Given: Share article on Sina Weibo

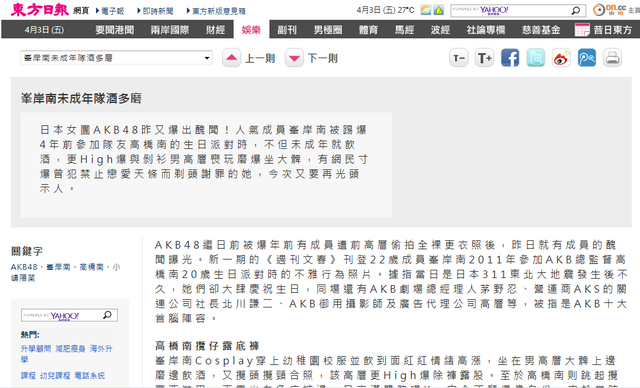Looking at the screenshot, I should click(x=561, y=58).
